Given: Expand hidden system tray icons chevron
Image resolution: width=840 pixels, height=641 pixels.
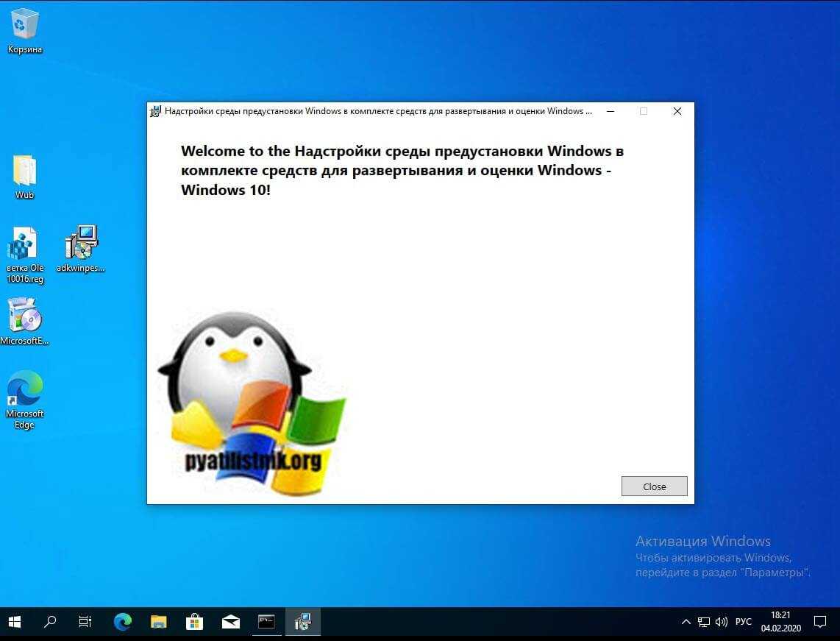Looking at the screenshot, I should pyautogui.click(x=686, y=623).
